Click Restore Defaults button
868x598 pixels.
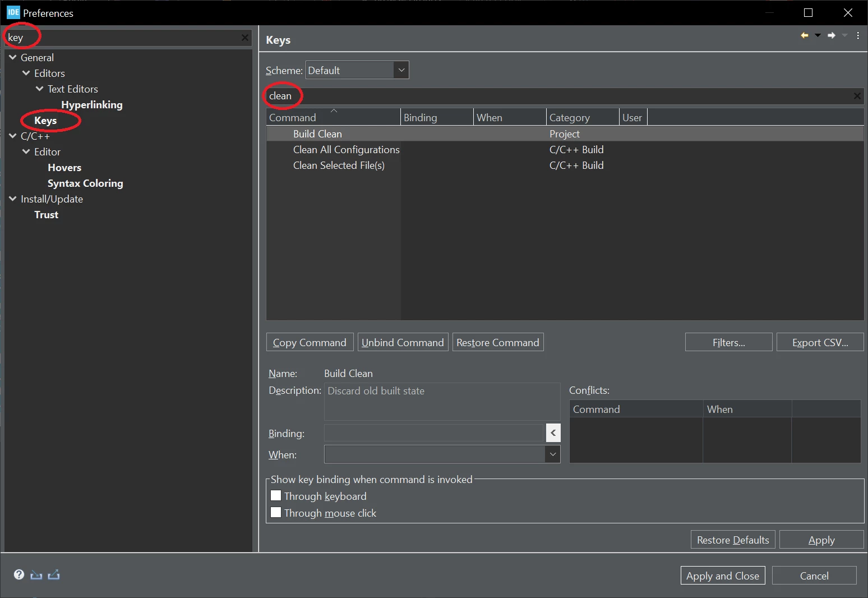[733, 540]
